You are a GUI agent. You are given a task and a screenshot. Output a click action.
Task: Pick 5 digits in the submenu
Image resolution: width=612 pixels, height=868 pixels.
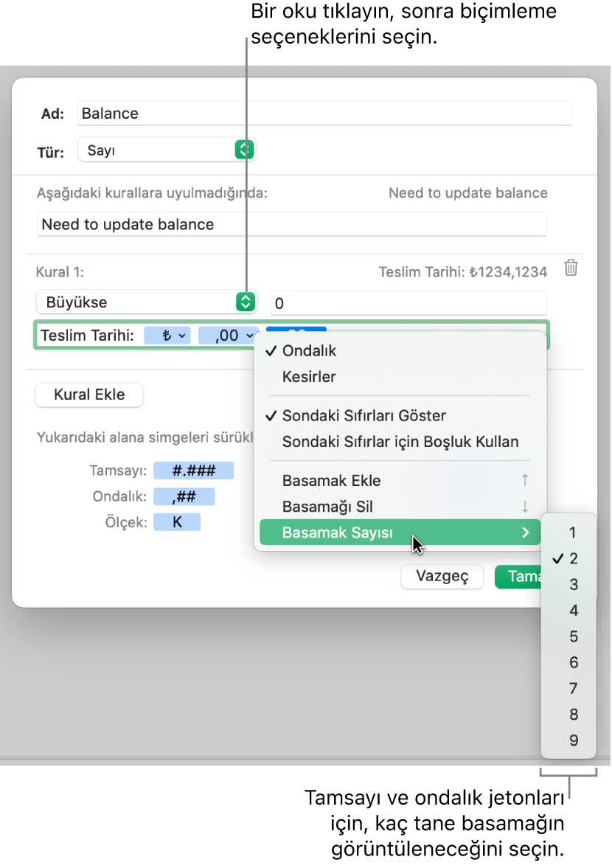point(568,636)
